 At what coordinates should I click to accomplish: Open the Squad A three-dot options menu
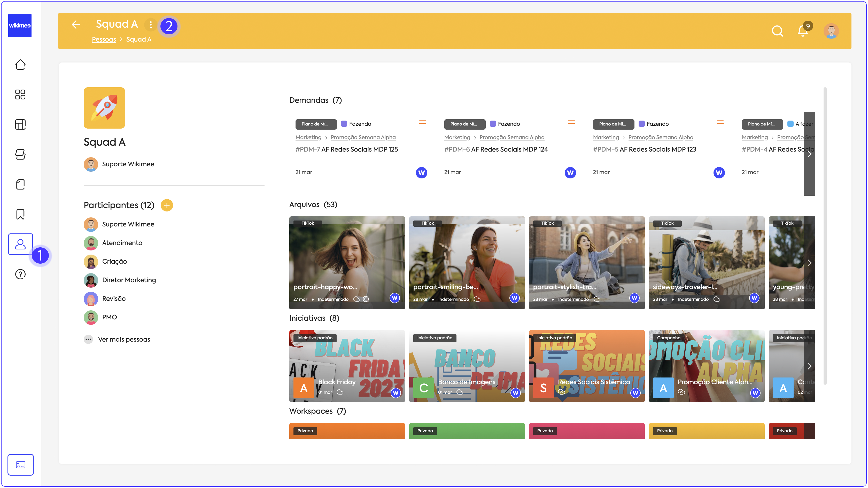[x=151, y=25]
